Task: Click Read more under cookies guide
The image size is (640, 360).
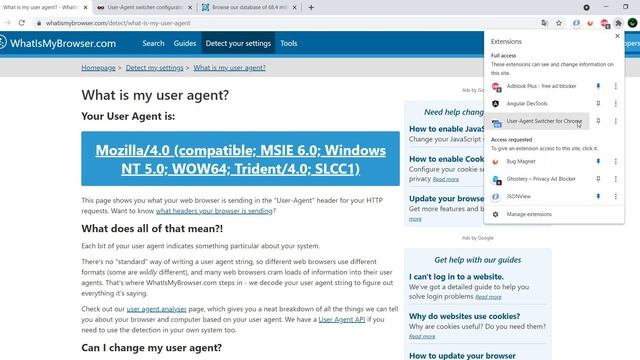Action: click(422, 337)
